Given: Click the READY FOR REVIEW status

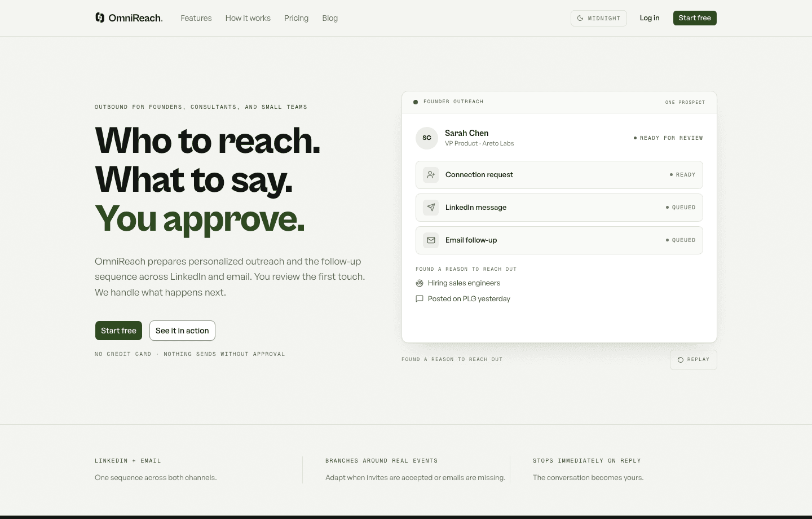Looking at the screenshot, I should (668, 138).
